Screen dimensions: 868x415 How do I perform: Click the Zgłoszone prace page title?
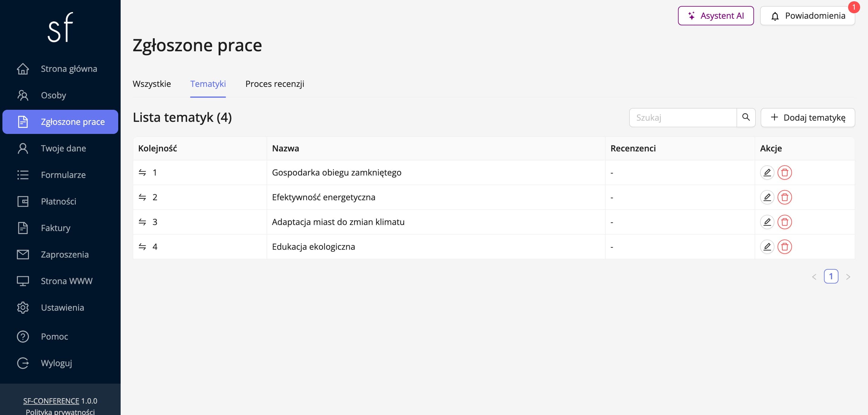click(x=197, y=46)
